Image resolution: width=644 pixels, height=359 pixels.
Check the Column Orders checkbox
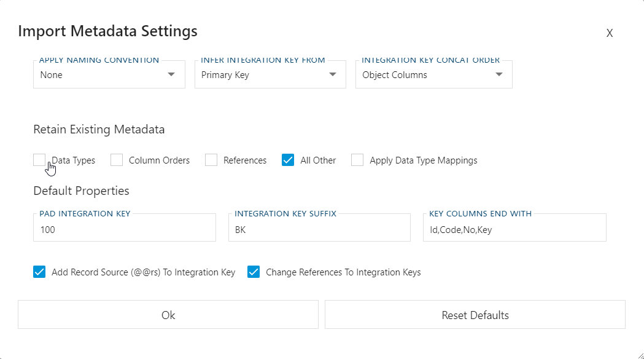tap(116, 159)
